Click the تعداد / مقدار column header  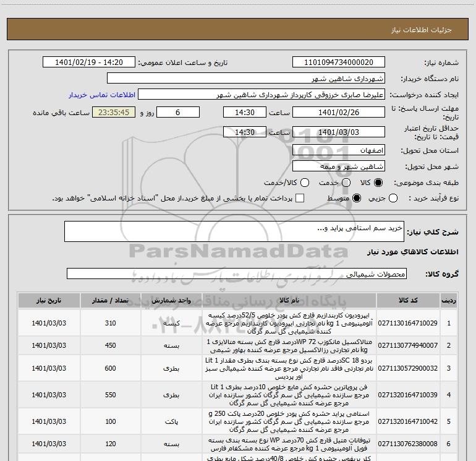[x=111, y=301]
